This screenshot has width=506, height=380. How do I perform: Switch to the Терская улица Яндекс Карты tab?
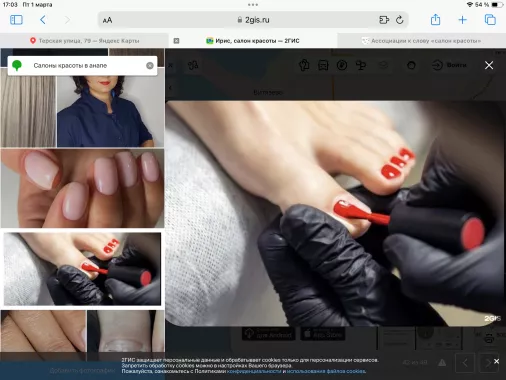(84, 41)
